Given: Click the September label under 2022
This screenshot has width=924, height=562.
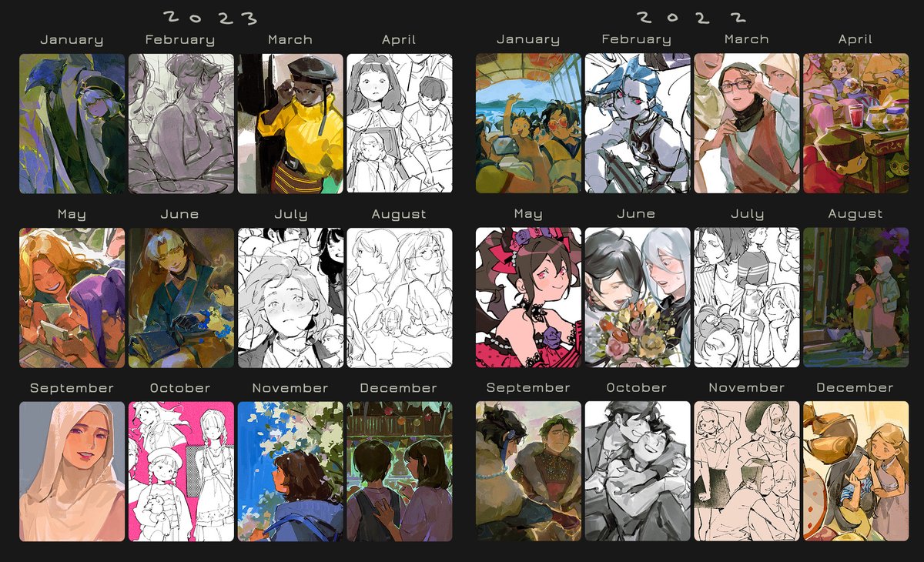Looking at the screenshot, I should [x=528, y=388].
